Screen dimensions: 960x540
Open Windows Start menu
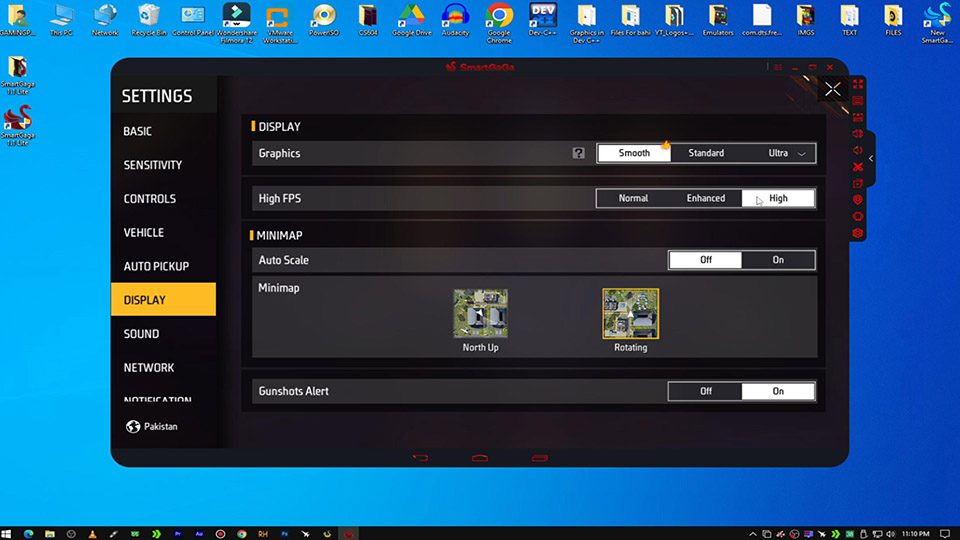pyautogui.click(x=7, y=534)
